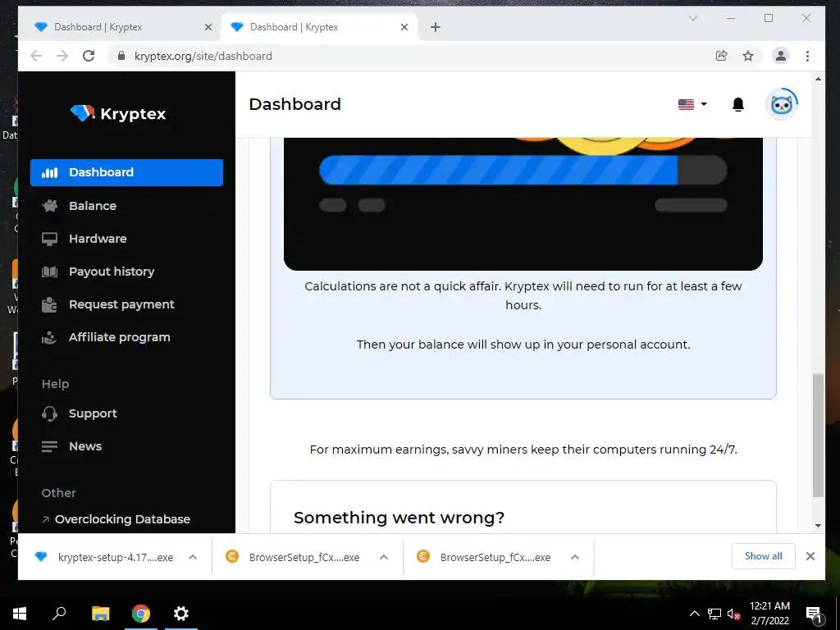Click the Payout history book icon
840x630 pixels.
click(x=50, y=272)
